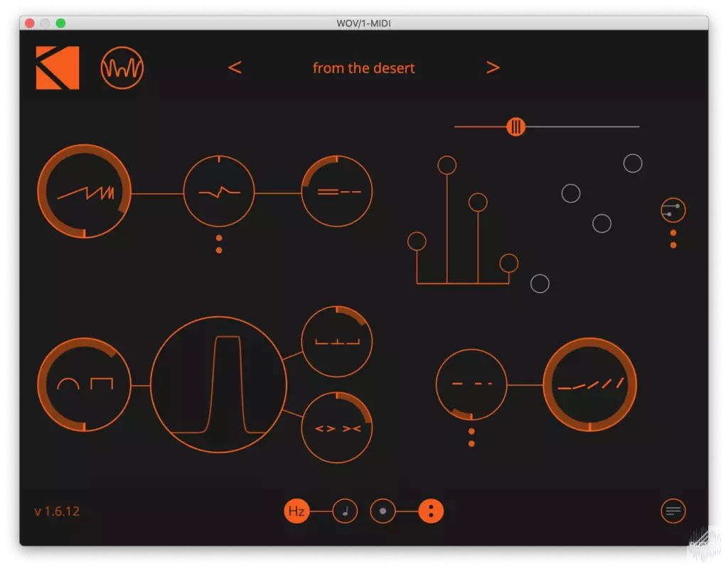Click the rightmost short envelope handle node

[x=509, y=264]
